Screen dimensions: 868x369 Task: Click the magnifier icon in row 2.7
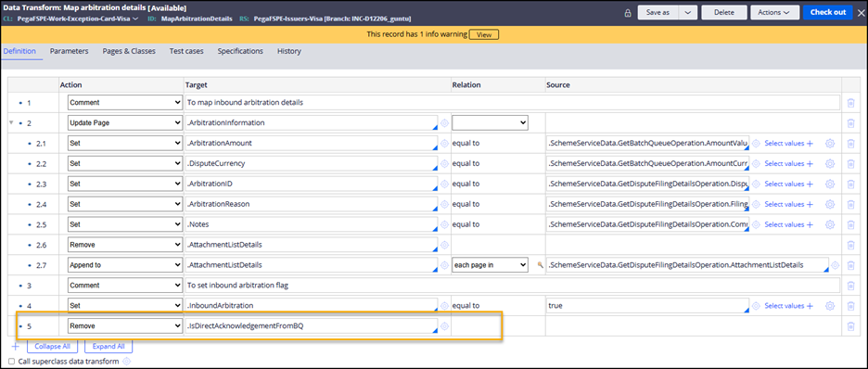coord(541,265)
